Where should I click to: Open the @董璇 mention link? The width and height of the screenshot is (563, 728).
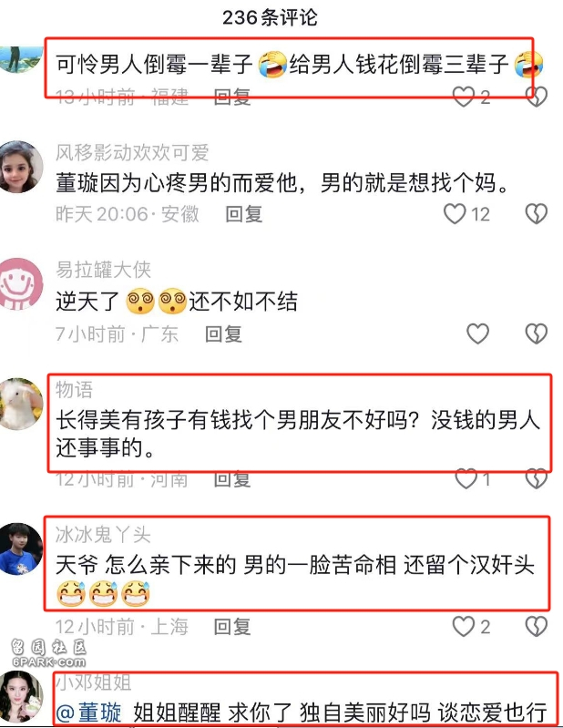tap(88, 712)
